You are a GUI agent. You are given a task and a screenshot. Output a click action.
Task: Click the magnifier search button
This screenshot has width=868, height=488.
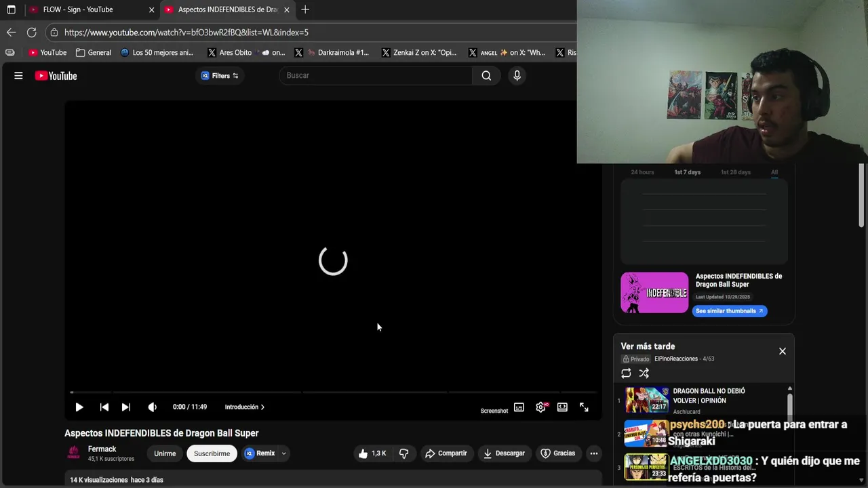click(486, 75)
